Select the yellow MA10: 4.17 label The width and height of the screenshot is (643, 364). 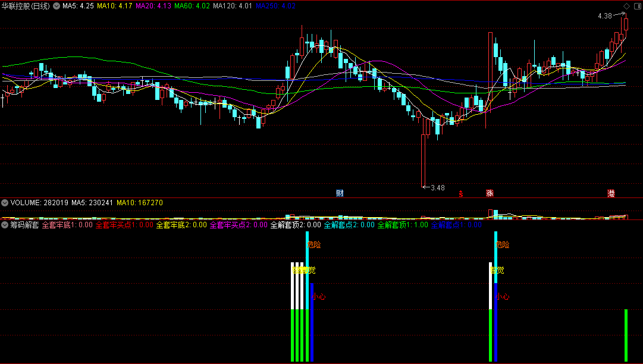point(114,6)
